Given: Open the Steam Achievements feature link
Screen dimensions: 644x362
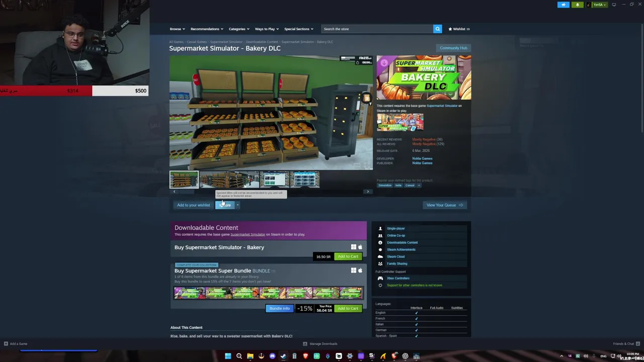Looking at the screenshot, I should [x=401, y=249].
